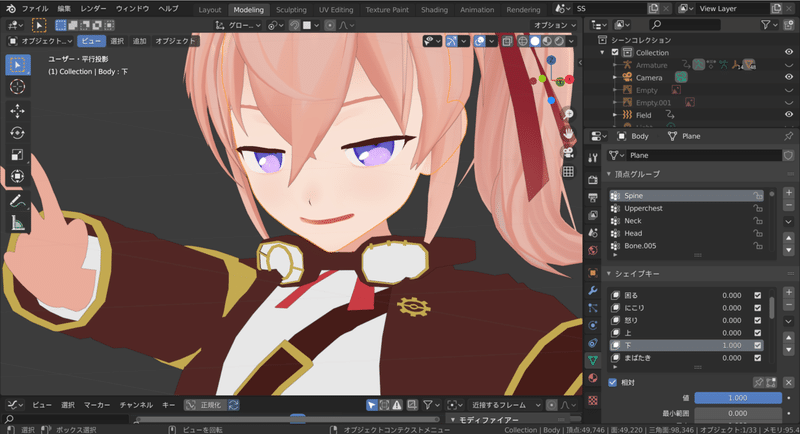Select the Scale tool
Image resolution: width=800 pixels, height=434 pixels.
coord(17,155)
